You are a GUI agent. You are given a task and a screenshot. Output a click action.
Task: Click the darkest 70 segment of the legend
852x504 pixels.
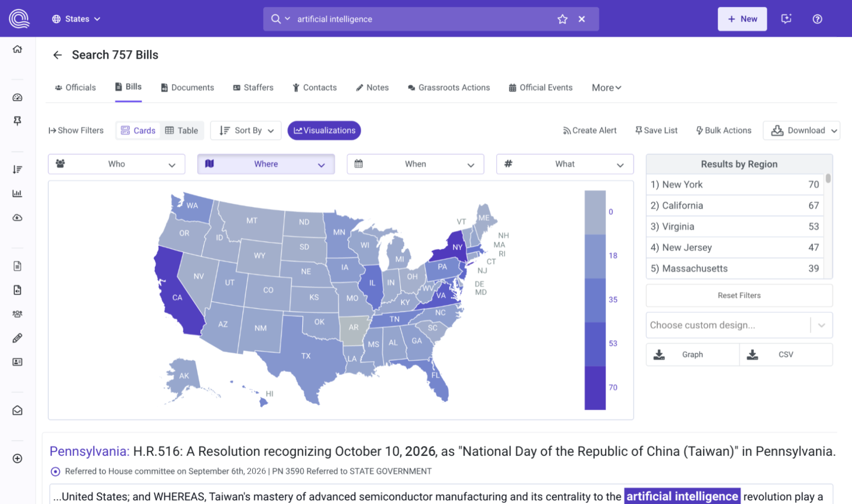point(595,388)
